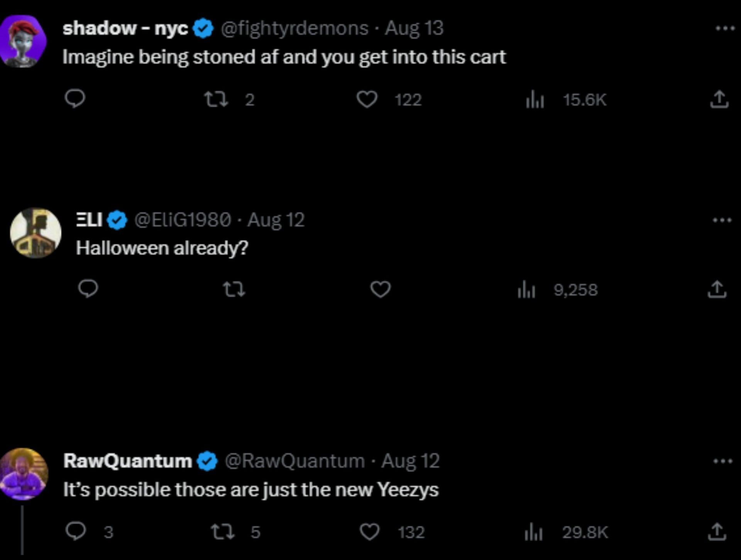Viewport: 741px width, 560px height.
Task: Share shadow - nyc's tweet
Action: tap(719, 100)
